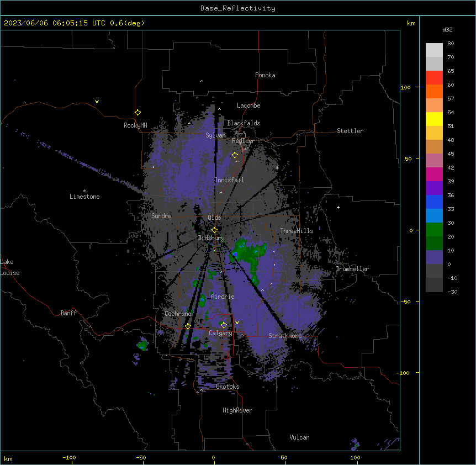The width and height of the screenshot is (476, 465).
Task: Click the blue 33-36 dBZ legend swatch
Action: point(434,202)
